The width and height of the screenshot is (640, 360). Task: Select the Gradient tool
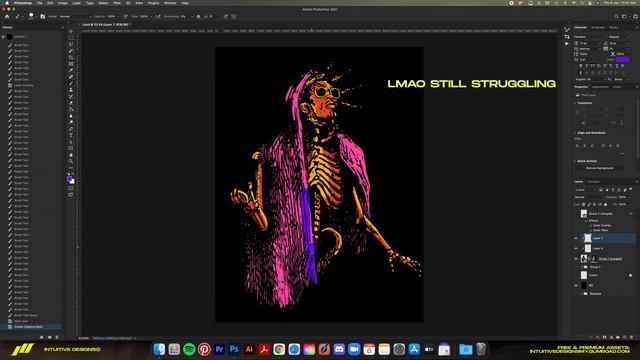point(71,109)
